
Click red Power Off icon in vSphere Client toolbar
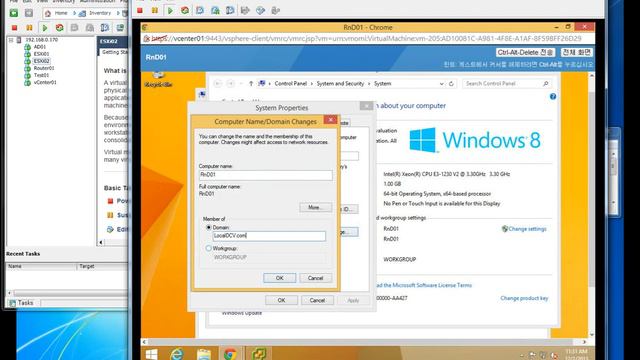[14, 28]
